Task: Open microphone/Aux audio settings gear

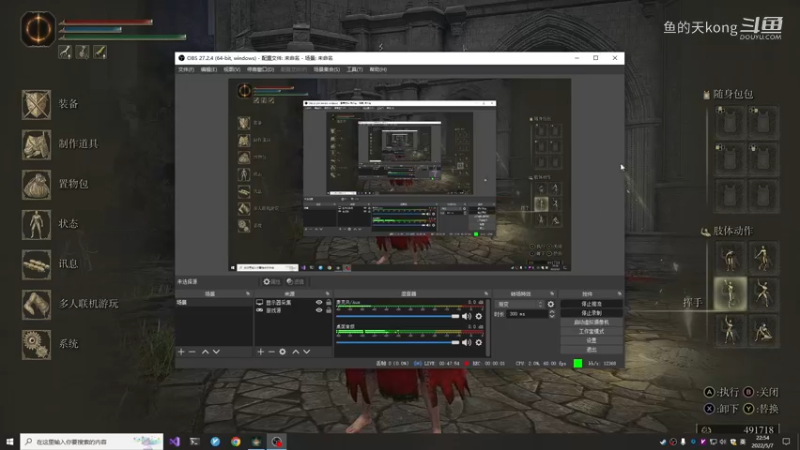Action: [x=479, y=316]
